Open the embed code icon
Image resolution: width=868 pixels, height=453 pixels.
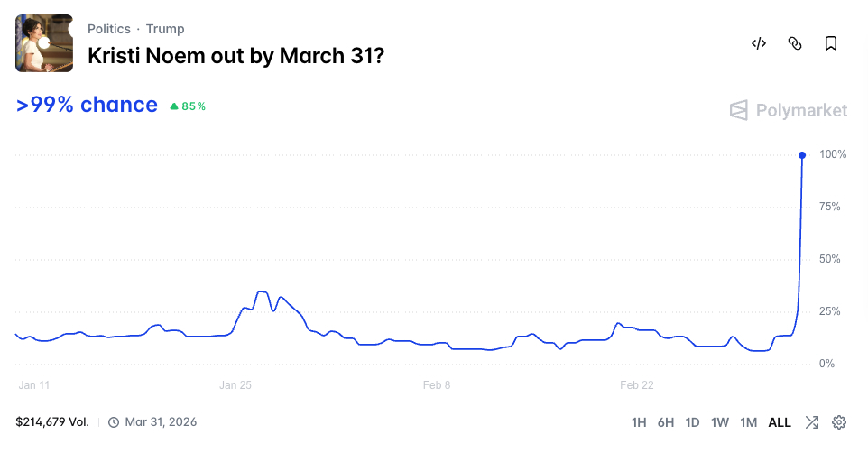pyautogui.click(x=759, y=43)
